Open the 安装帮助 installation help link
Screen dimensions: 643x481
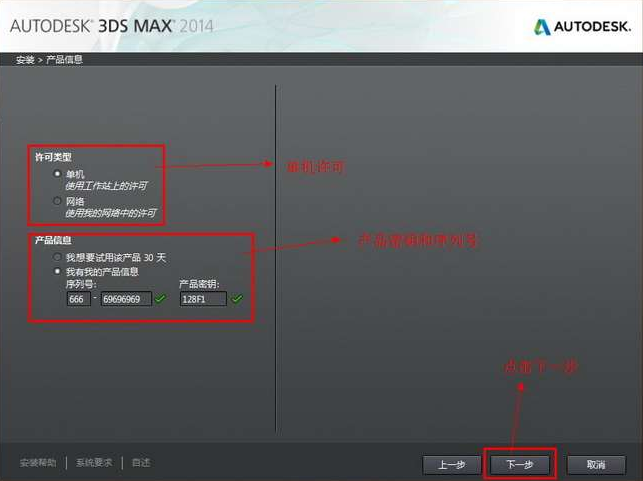point(38,463)
